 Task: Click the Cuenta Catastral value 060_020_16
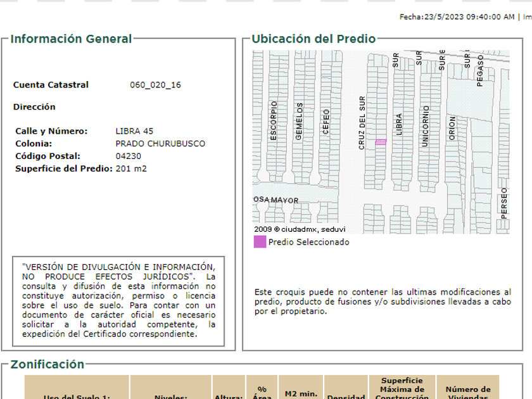tap(155, 85)
